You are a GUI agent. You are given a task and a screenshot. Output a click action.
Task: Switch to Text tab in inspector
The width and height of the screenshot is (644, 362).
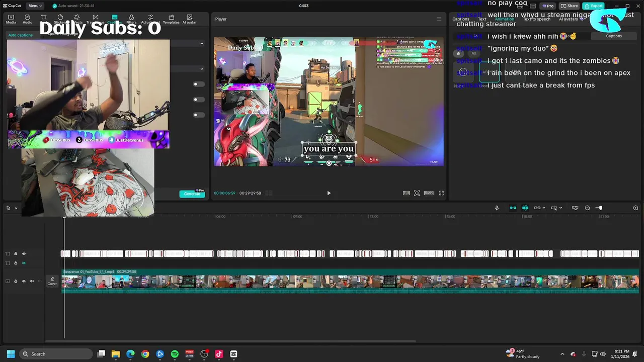click(482, 19)
